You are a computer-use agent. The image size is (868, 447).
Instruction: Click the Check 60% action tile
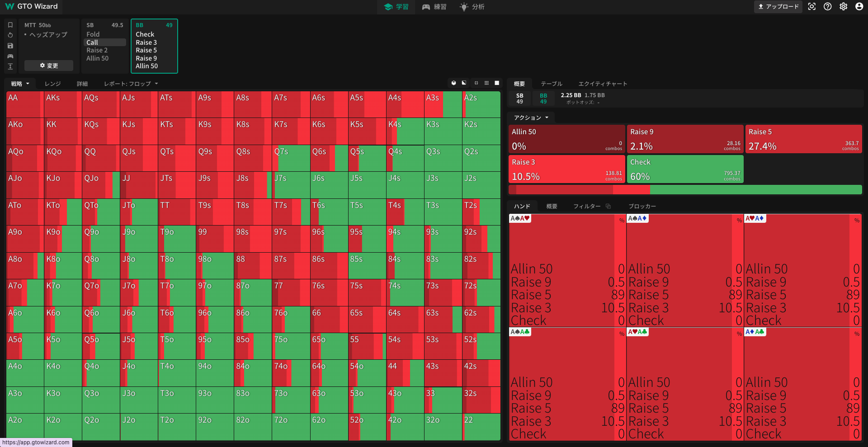[x=685, y=169]
